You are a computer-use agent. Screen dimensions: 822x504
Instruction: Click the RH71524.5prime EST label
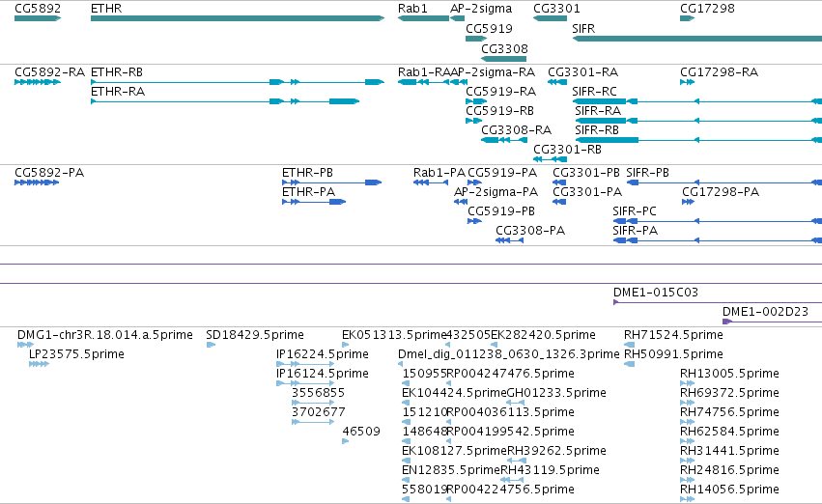point(673,335)
